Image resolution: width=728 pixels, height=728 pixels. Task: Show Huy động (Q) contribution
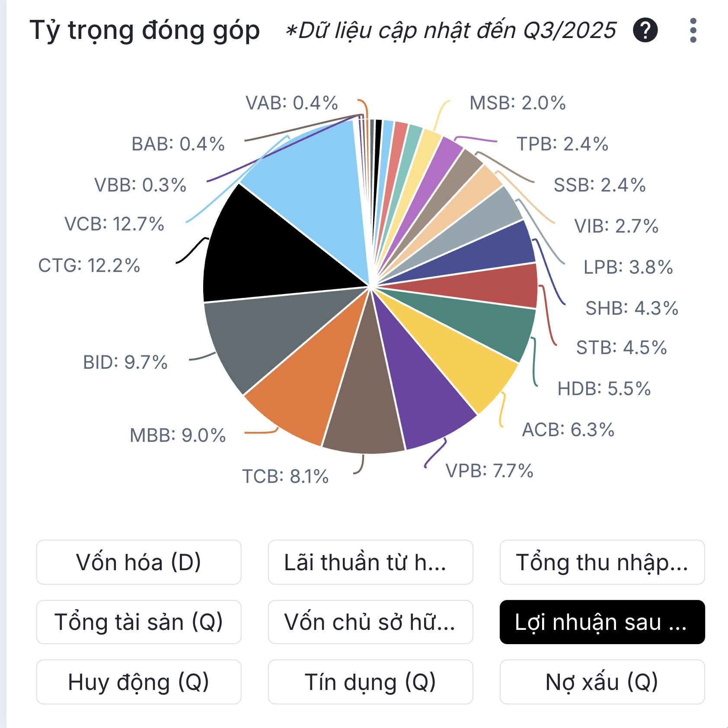coord(139,682)
